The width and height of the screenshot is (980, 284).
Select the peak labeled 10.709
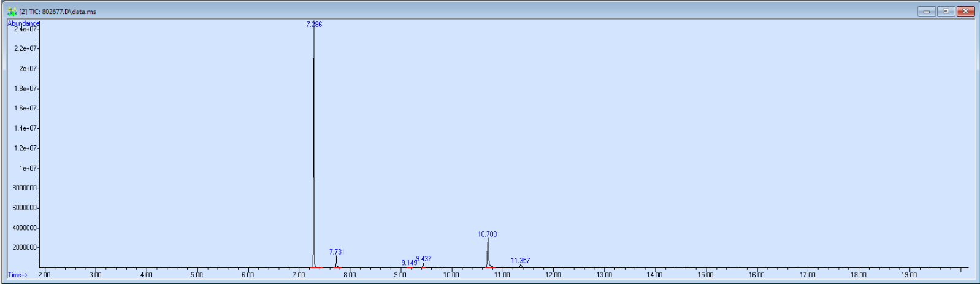pyautogui.click(x=488, y=234)
